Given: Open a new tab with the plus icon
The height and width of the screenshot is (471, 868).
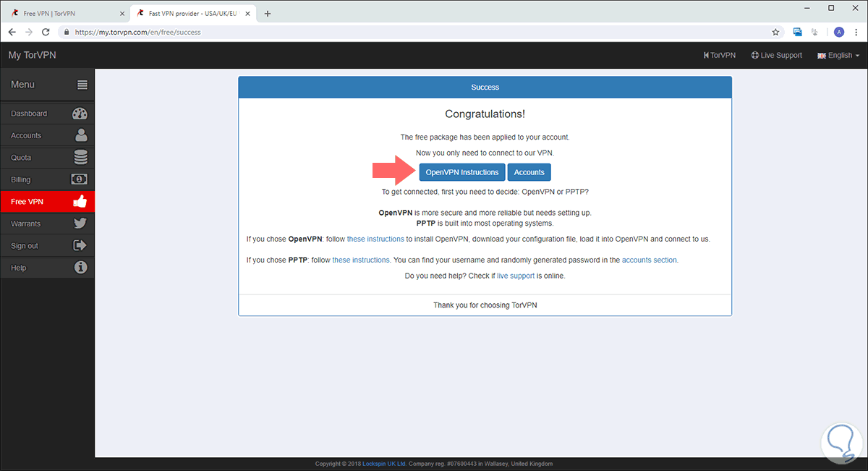Looking at the screenshot, I should [268, 14].
